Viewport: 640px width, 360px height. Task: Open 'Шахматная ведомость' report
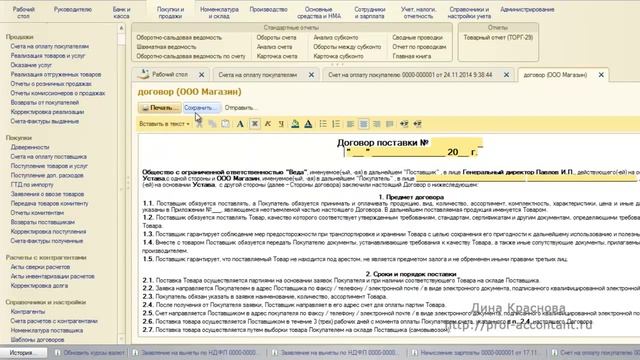coord(166,47)
